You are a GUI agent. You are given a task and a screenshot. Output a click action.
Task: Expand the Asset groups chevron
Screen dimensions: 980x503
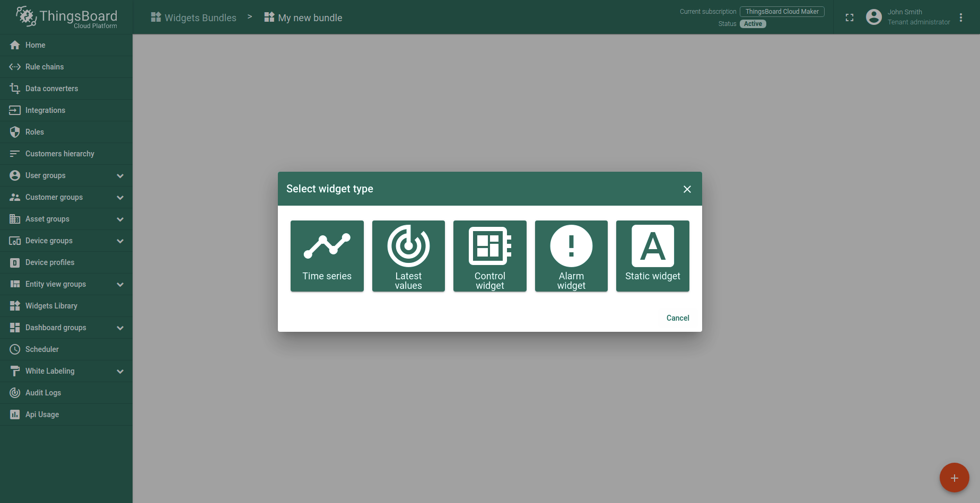point(120,219)
